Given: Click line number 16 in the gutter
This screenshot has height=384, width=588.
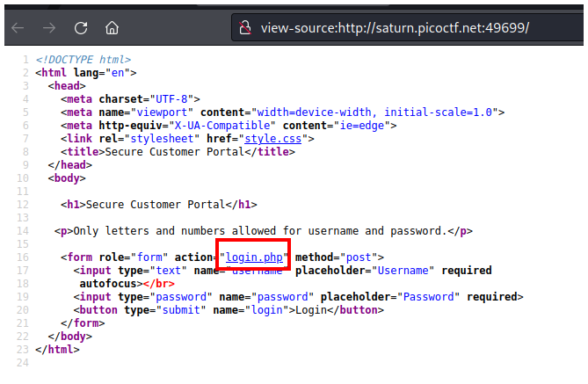Looking at the screenshot, I should coord(24,257).
